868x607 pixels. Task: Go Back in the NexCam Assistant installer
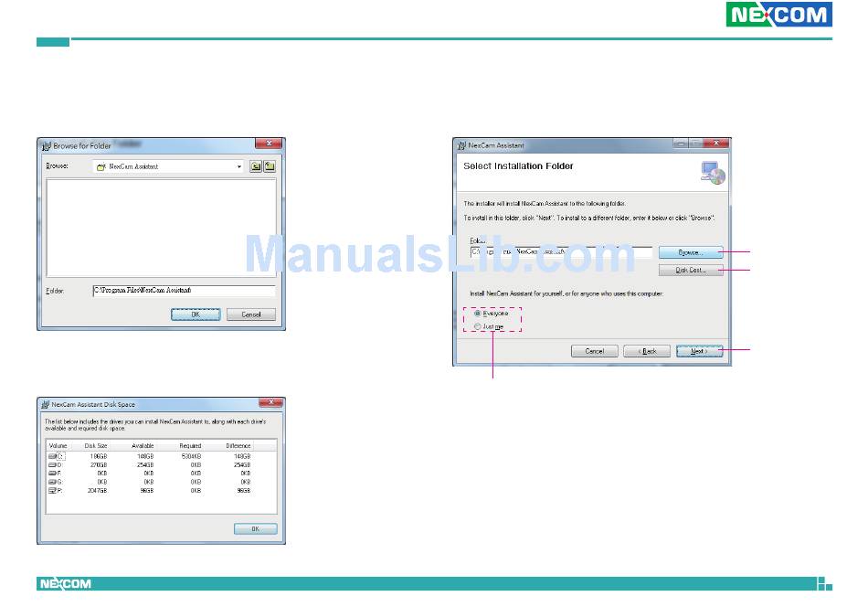[647, 351]
